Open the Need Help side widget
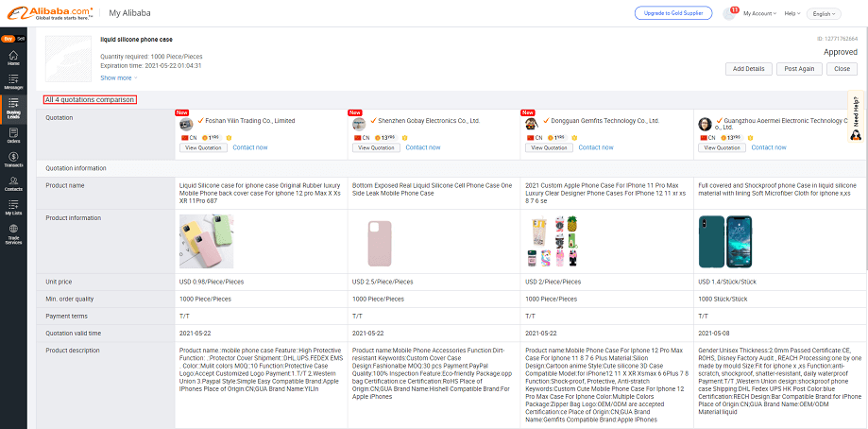This screenshot has width=868, height=429. click(857, 117)
